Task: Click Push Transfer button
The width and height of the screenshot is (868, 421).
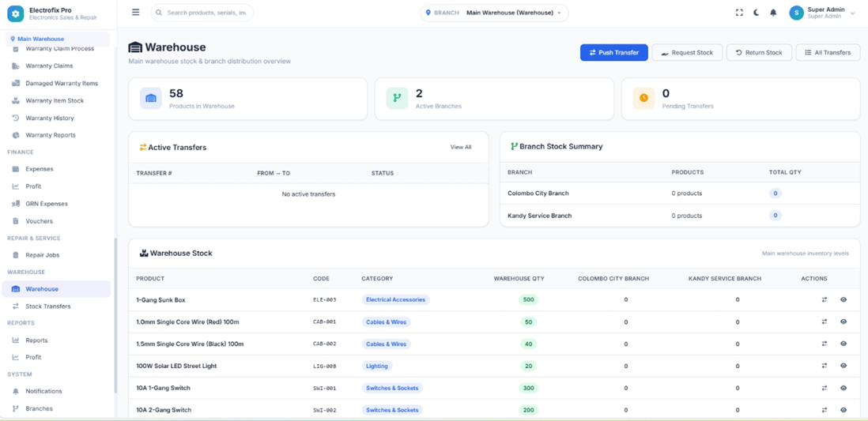Action: (614, 53)
